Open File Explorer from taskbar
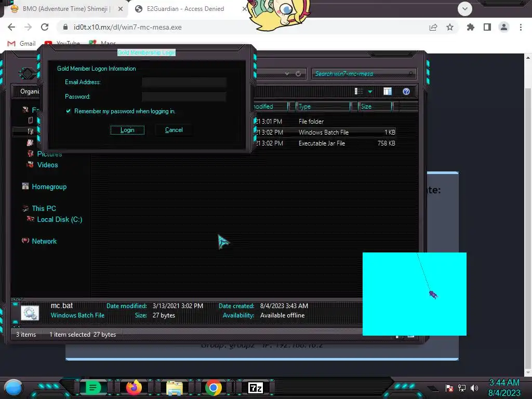This screenshot has width=532, height=399. click(175, 388)
